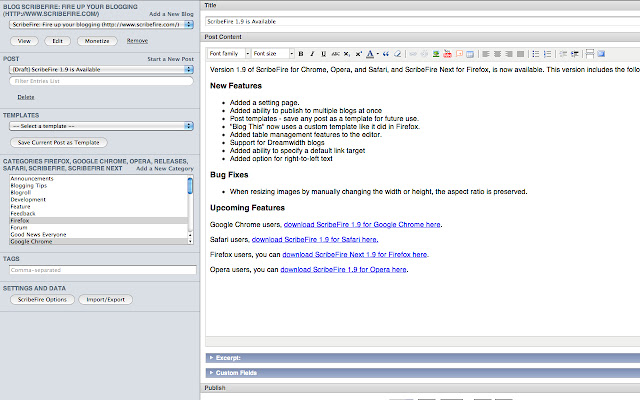Click the insert link chain icon
This screenshot has height=400, width=640.
click(x=413, y=54)
